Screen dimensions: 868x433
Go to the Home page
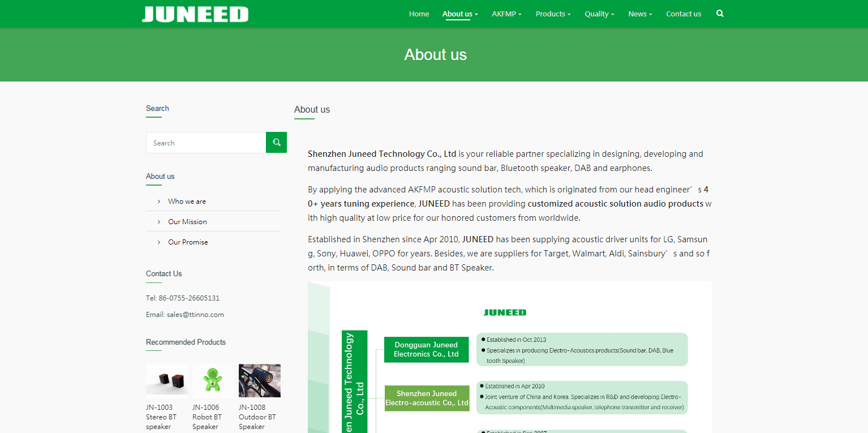click(419, 14)
